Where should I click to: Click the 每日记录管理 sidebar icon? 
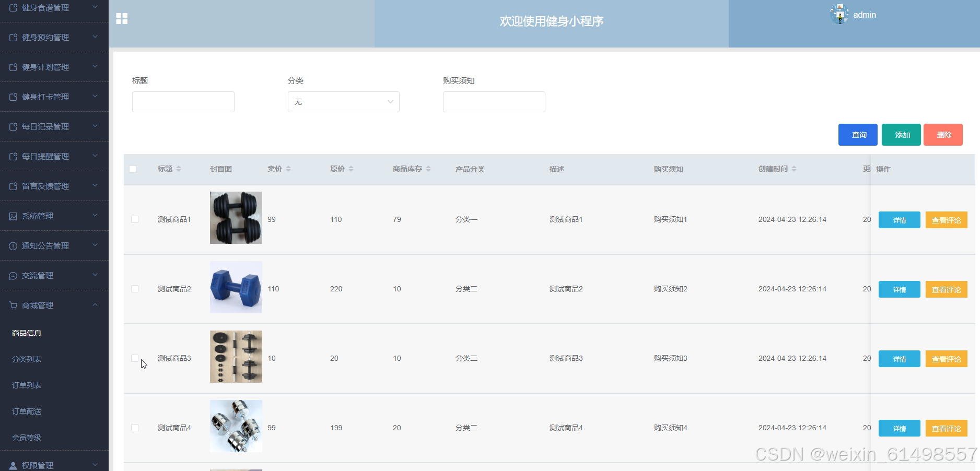13,127
